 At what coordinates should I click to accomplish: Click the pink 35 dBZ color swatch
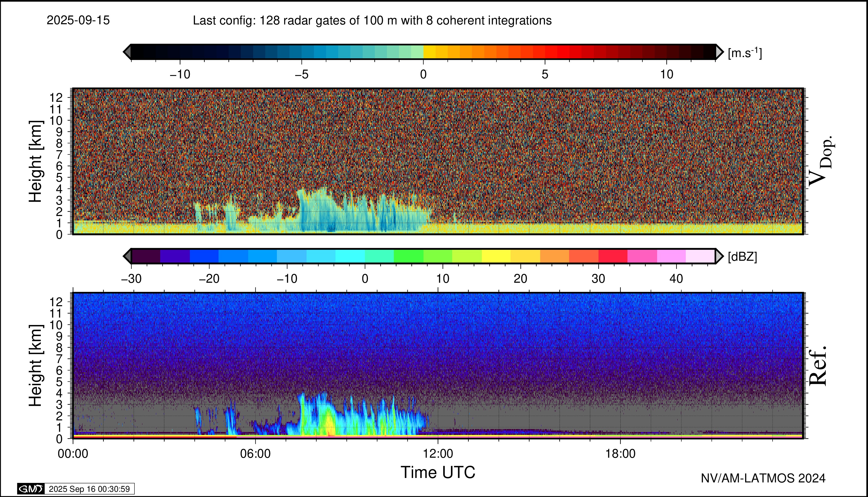click(x=642, y=256)
